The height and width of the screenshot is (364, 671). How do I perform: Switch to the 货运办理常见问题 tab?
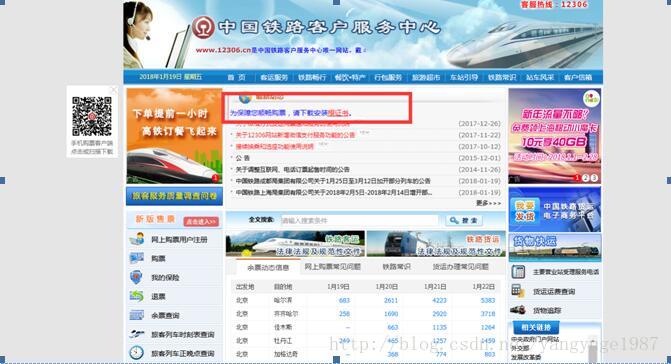(x=460, y=267)
